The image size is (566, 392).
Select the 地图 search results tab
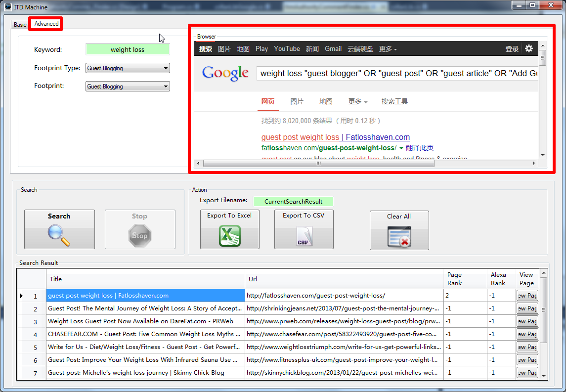click(x=326, y=102)
